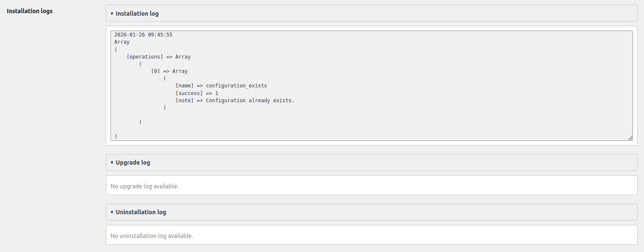
Task: Click the 'Uninstallation log' header title
Action: click(x=141, y=212)
